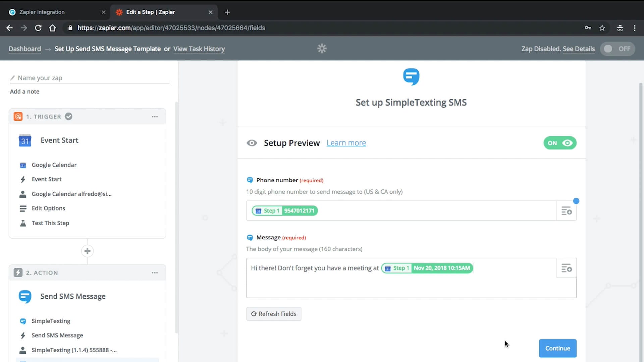Bookmark this page with the star icon
The width and height of the screenshot is (644, 362).
point(602,28)
